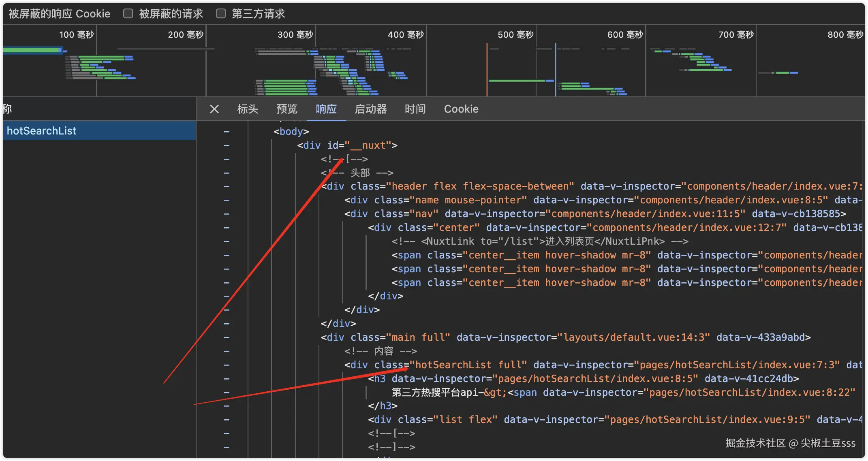This screenshot has height=461, width=868.
Task: Enable the 第三方请求 checkbox
Action: tap(221, 14)
